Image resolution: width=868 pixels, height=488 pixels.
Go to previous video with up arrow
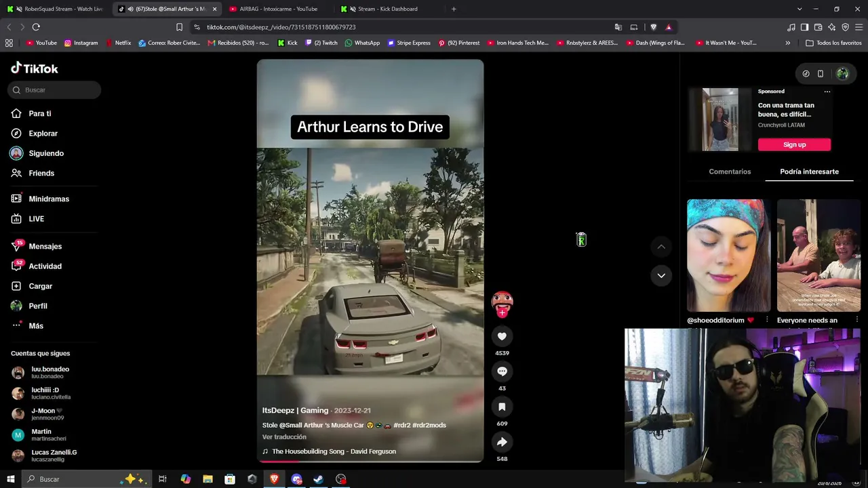(x=661, y=247)
